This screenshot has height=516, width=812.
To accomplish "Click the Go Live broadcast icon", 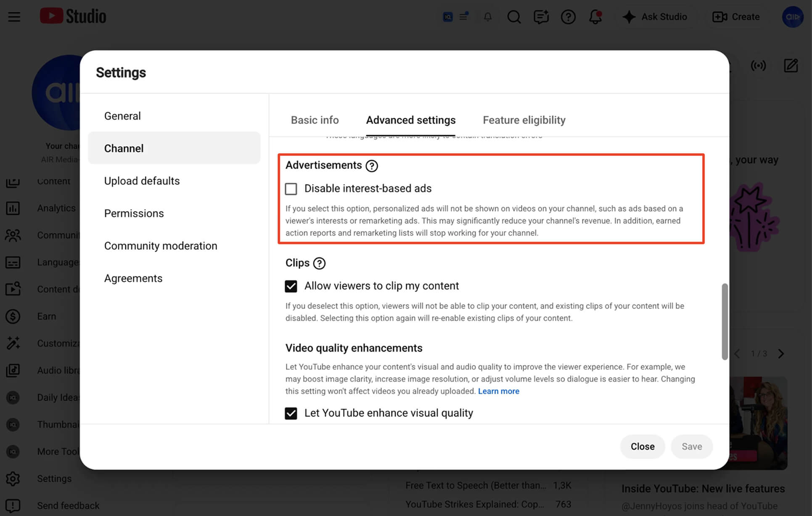I will pos(758,66).
